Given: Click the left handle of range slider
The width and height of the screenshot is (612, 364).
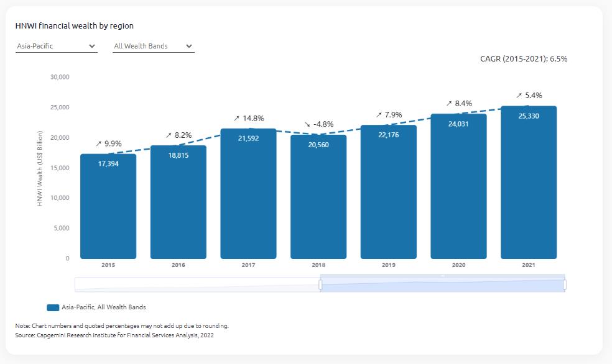Looking at the screenshot, I should point(320,284).
